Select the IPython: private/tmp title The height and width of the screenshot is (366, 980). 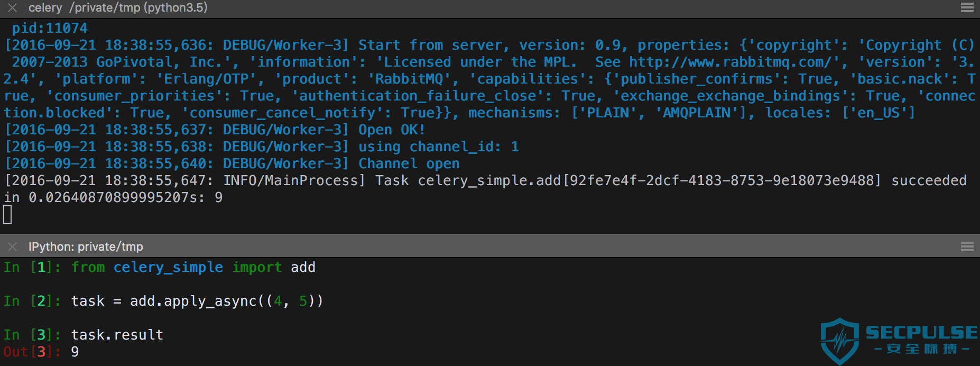tap(86, 246)
